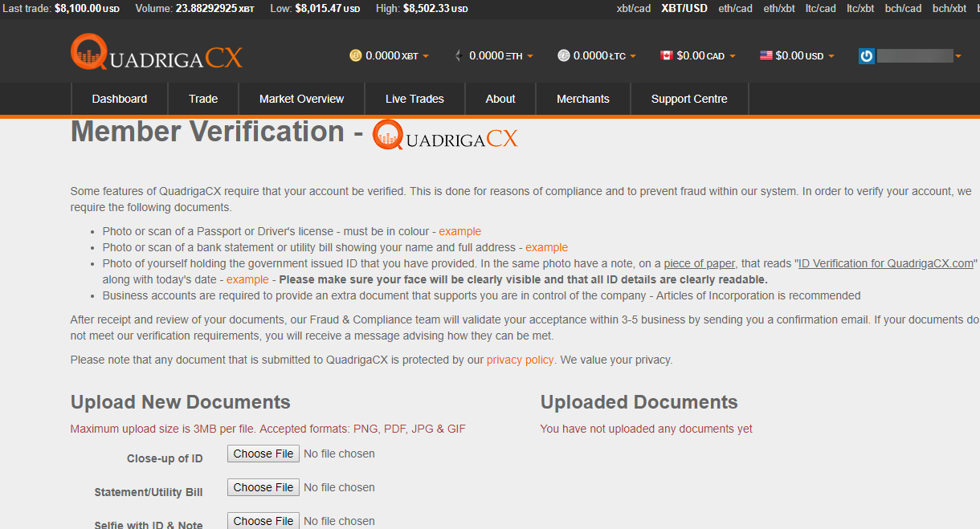Click Choose File for Selfie with ID & Note
This screenshot has width=980, height=529.
coord(263,520)
